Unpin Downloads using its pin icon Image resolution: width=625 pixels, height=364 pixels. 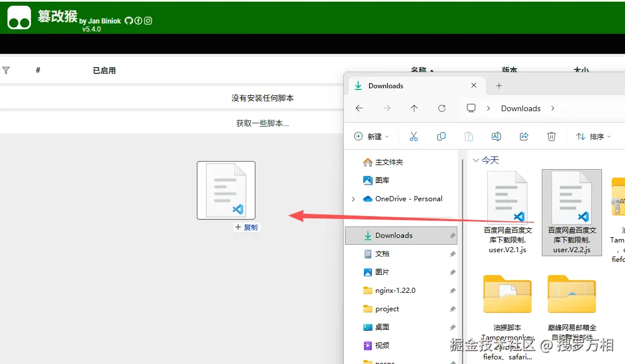coord(452,236)
